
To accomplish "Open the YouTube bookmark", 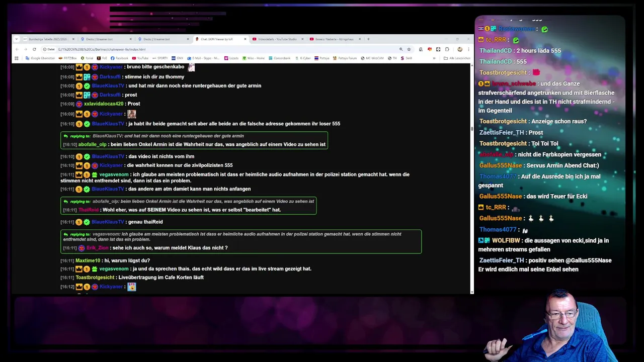I will click(140, 58).
